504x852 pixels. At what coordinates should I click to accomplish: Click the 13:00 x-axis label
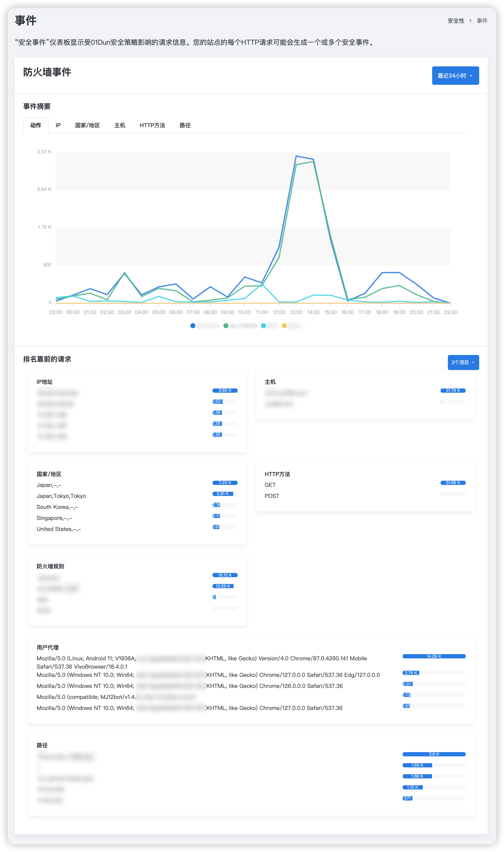pyautogui.click(x=296, y=312)
